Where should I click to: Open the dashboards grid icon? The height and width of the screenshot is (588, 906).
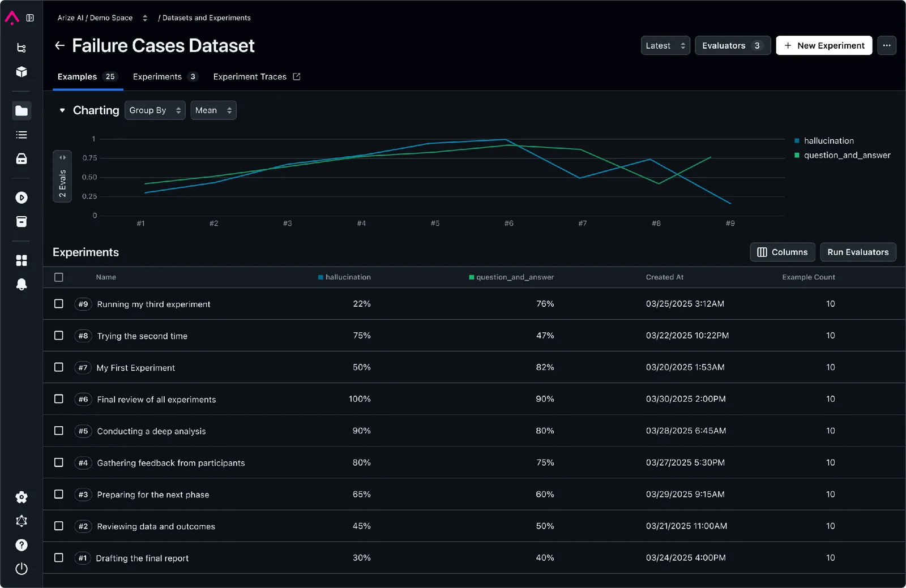21,260
